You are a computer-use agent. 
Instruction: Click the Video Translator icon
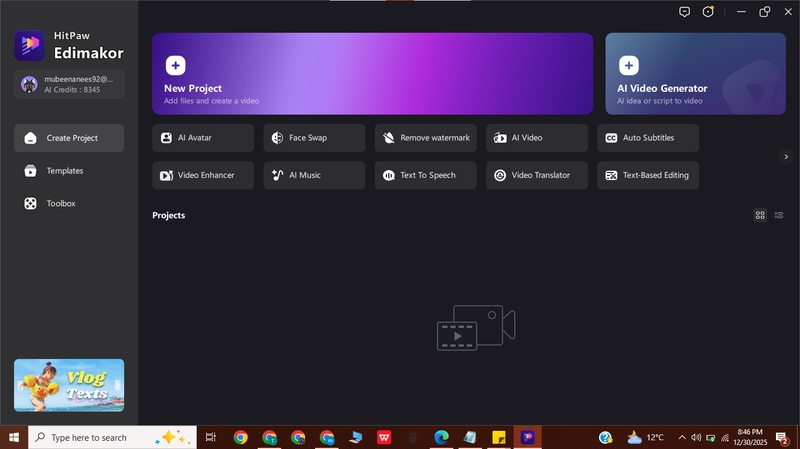pyautogui.click(x=500, y=175)
